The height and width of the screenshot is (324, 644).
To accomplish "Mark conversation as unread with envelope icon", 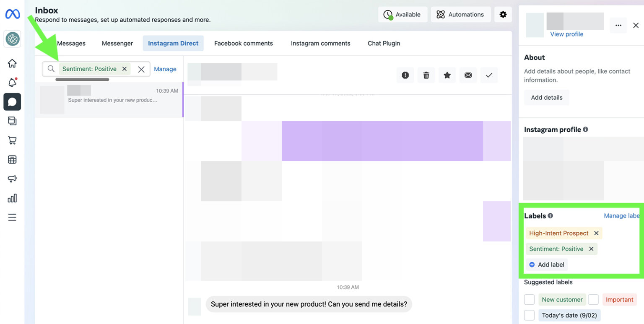I will coord(468,75).
